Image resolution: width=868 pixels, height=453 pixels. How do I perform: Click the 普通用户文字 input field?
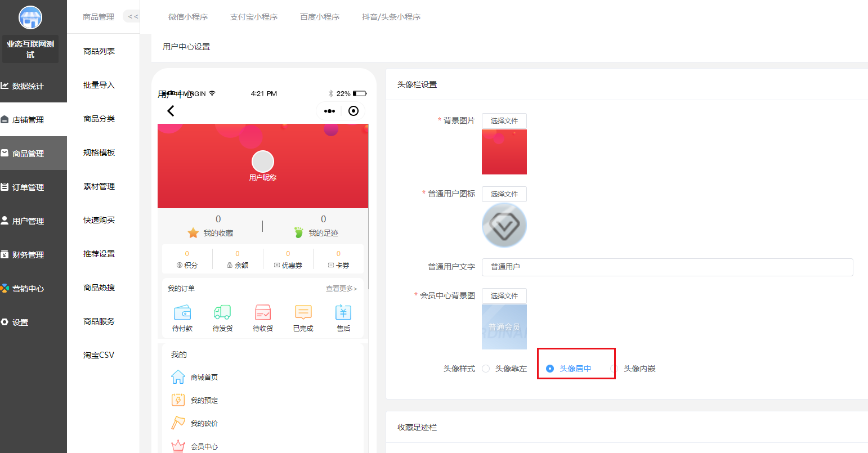[668, 267]
